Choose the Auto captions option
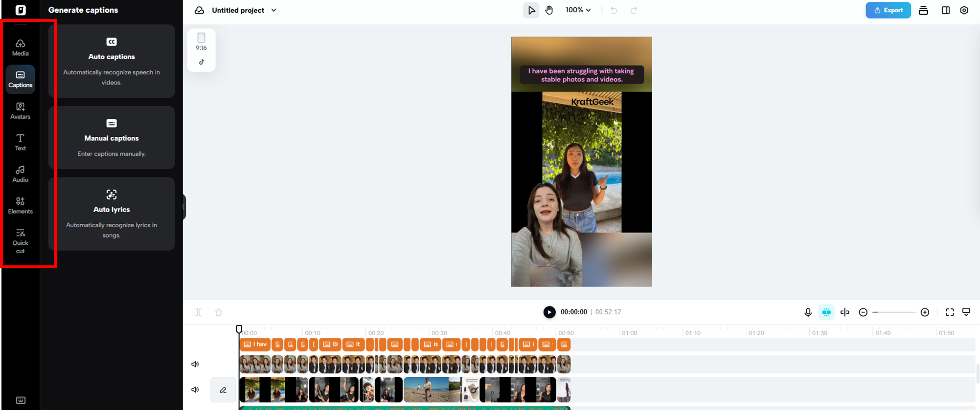Viewport: 980px width, 410px height. [x=112, y=61]
